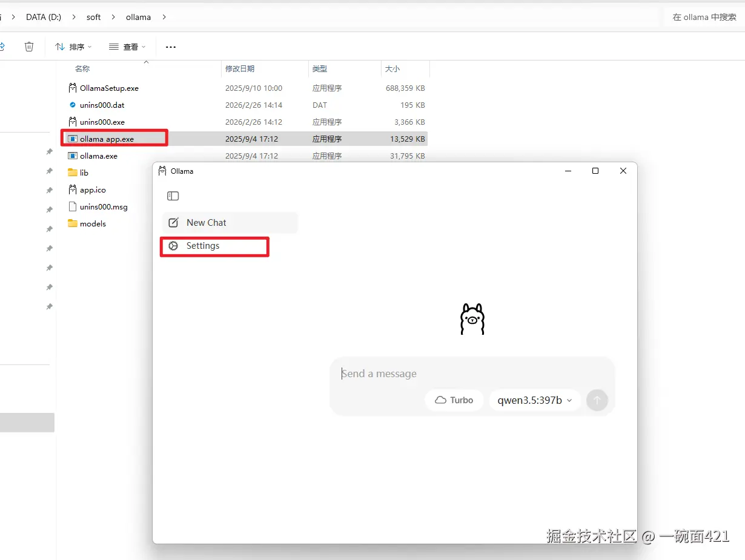Click the 在 ollama 中搜索 search box

[704, 17]
